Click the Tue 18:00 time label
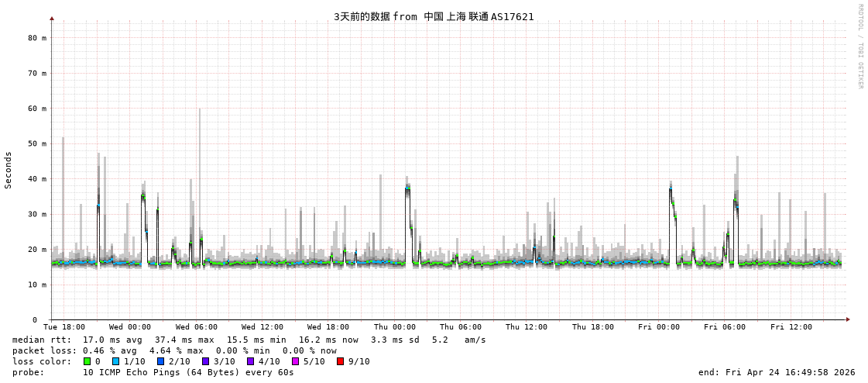868x383 pixels. click(x=64, y=327)
